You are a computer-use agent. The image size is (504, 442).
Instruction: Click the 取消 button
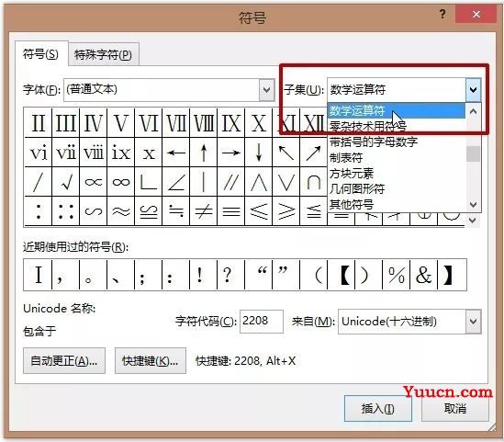pyautogui.click(x=454, y=409)
